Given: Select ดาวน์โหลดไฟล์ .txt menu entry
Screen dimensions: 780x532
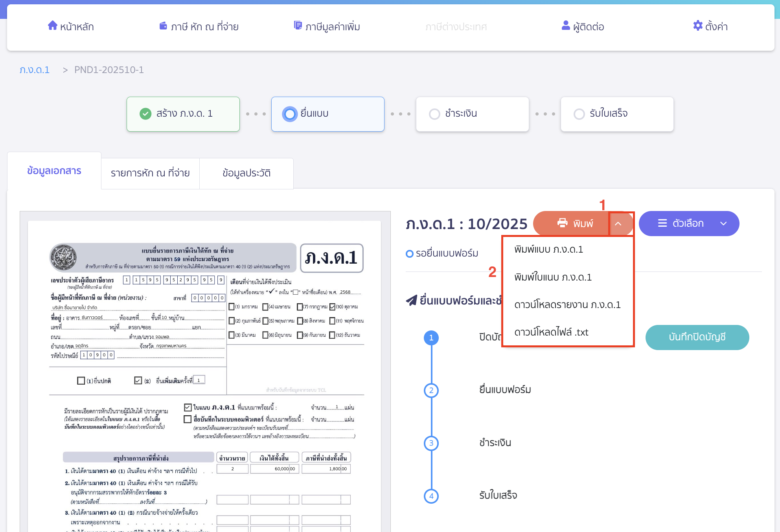Looking at the screenshot, I should (x=551, y=332).
